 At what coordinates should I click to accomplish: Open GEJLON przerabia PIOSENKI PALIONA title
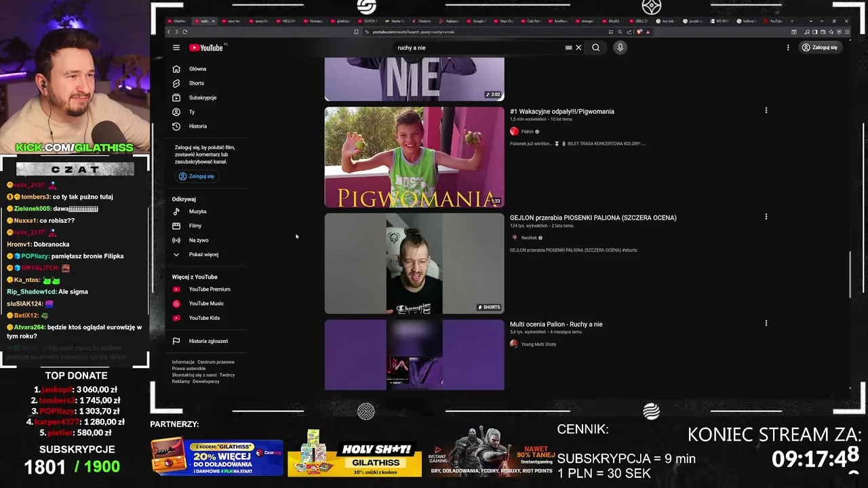593,218
